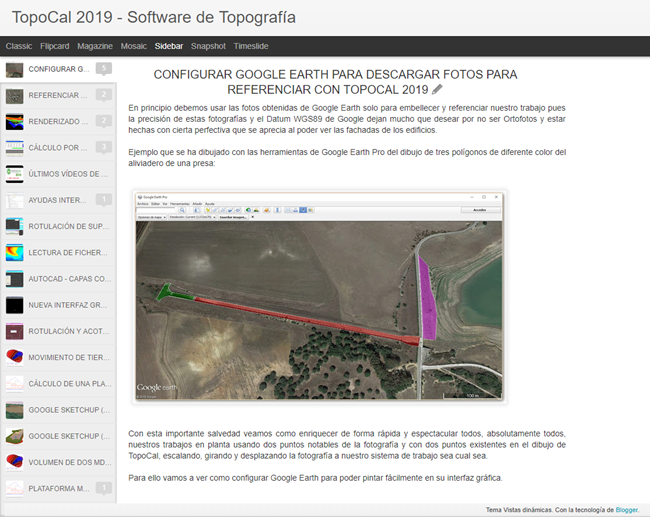
Task: Select sidebar post REFERENCIAR ...
Action: coord(58,95)
